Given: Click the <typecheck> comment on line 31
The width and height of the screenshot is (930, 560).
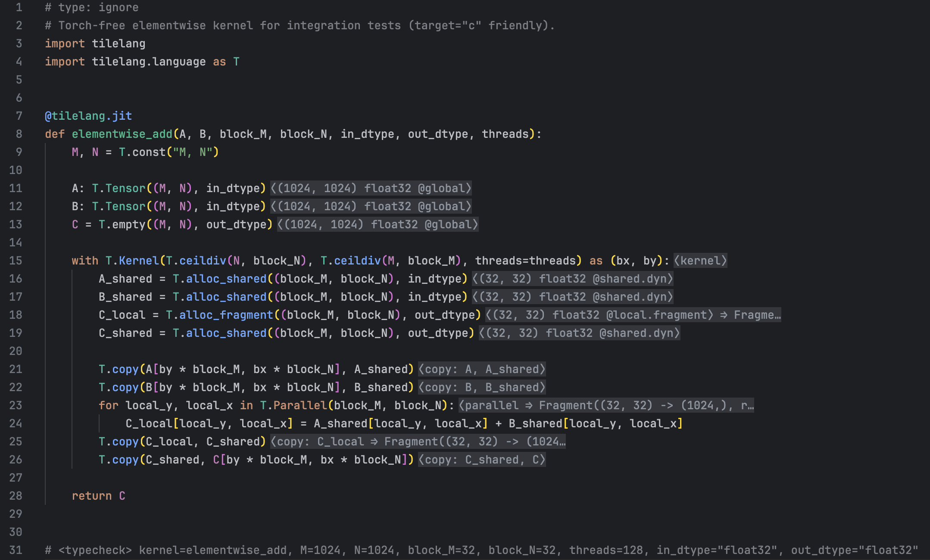Looking at the screenshot, I should pos(482,550).
